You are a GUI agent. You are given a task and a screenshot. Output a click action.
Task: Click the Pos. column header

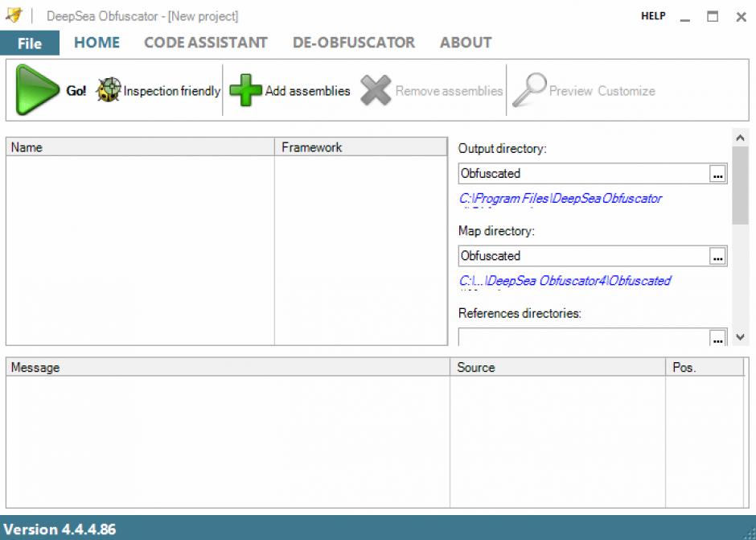(705, 367)
